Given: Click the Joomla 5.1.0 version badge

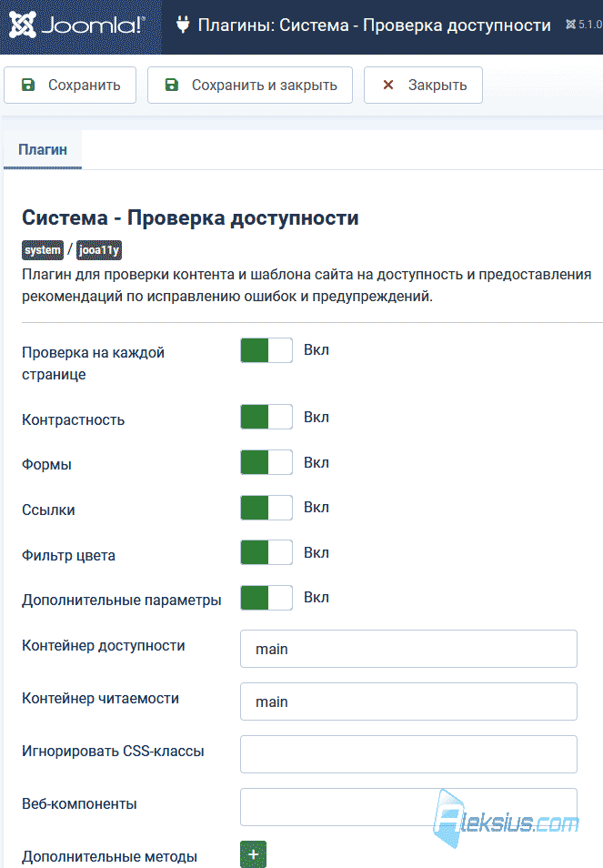Looking at the screenshot, I should pos(584,25).
